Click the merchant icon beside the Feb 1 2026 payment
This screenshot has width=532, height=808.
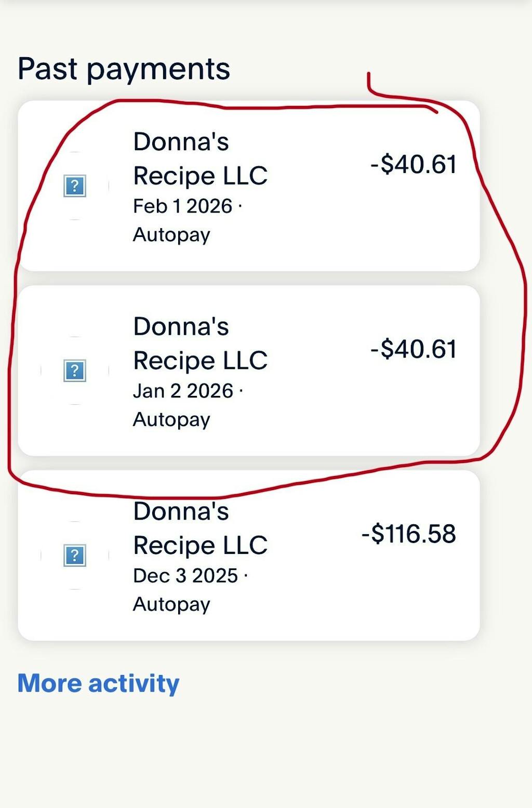point(75,186)
